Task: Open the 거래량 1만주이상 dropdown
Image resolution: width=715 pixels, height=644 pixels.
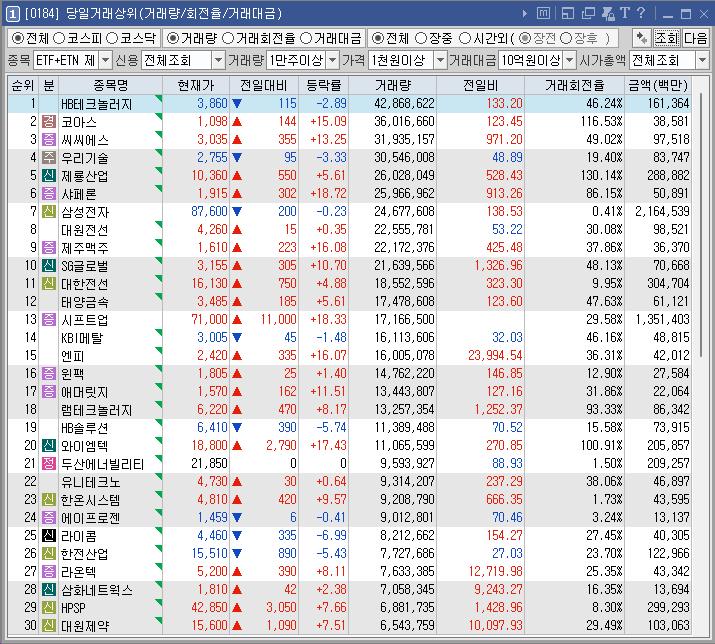Action: tap(333, 60)
